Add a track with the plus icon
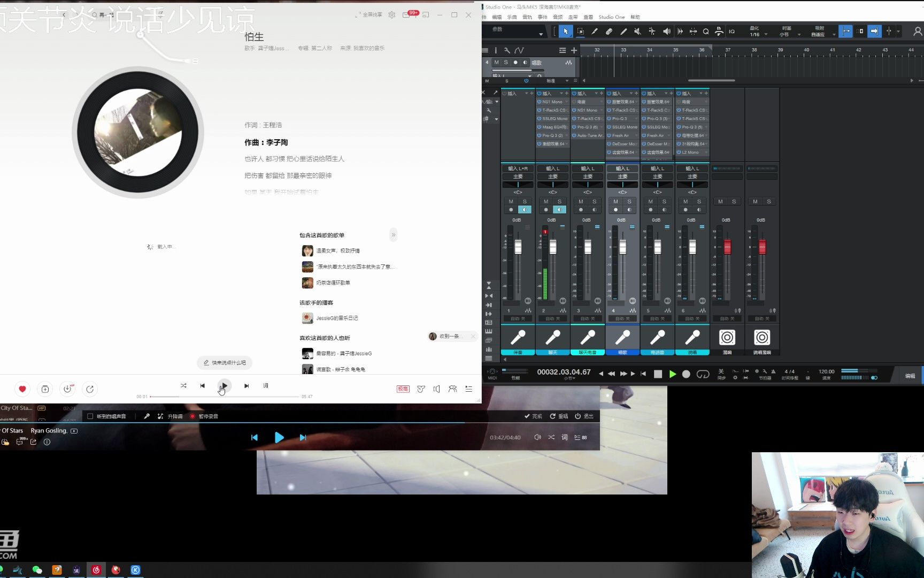Screen dimensions: 924x578 (574, 50)
